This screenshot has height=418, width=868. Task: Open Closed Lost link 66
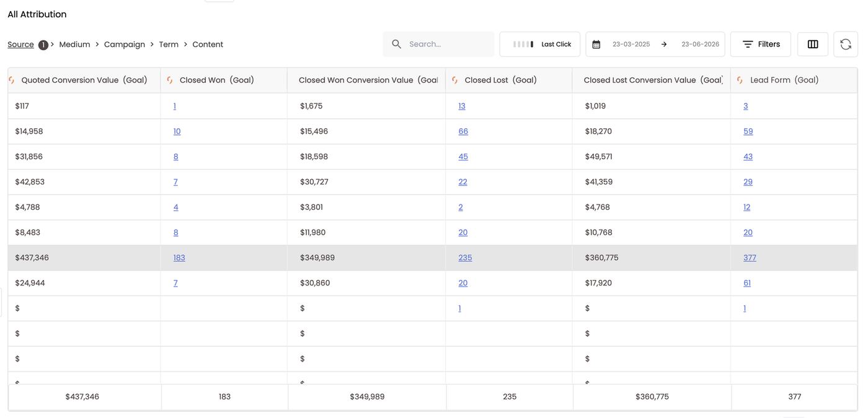(x=463, y=131)
